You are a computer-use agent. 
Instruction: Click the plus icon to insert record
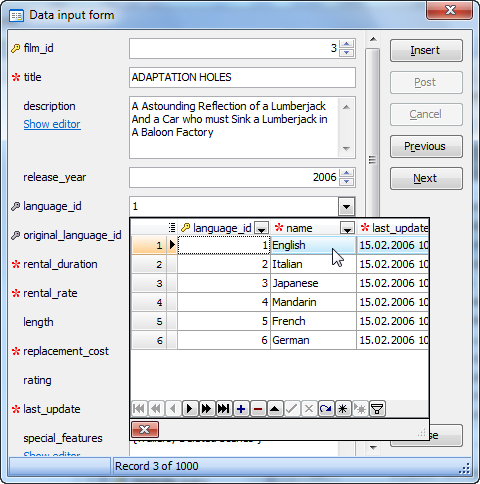pyautogui.click(x=241, y=409)
